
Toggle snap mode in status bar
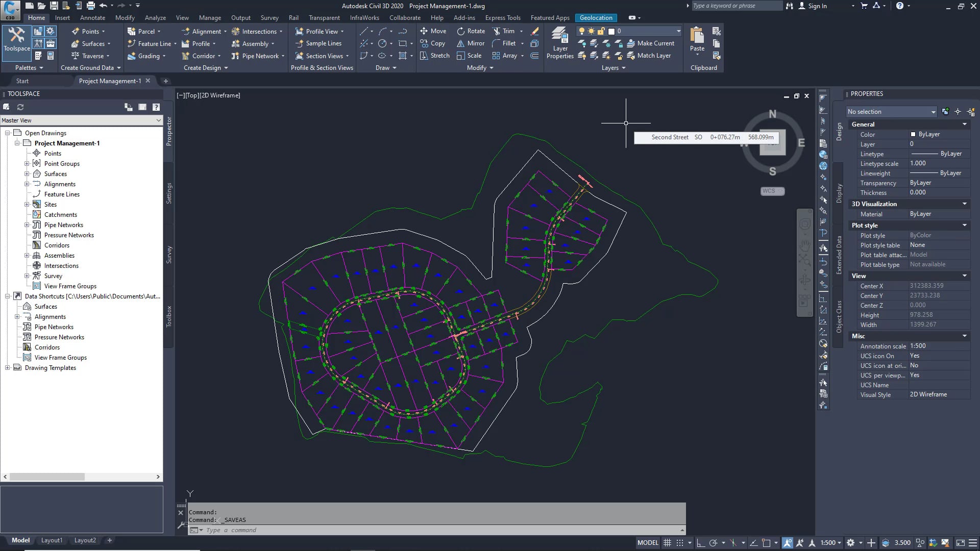(x=679, y=543)
